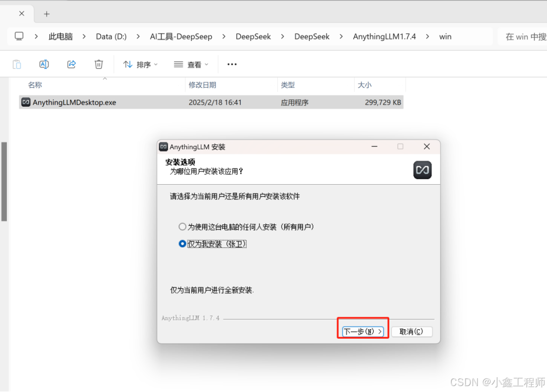Sort by 修改日期 column header
This screenshot has height=392, width=547.
pyautogui.click(x=202, y=85)
